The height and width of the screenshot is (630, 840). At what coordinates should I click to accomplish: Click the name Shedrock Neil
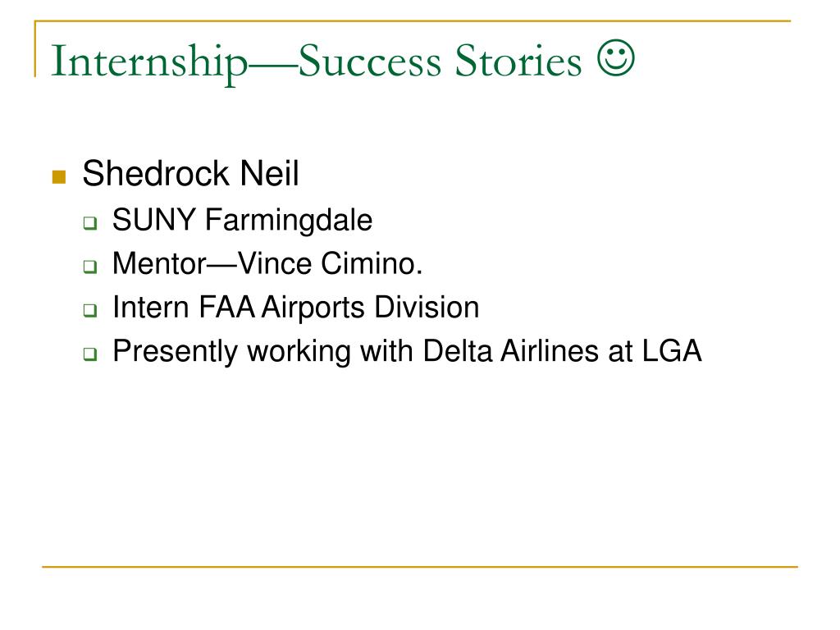190,174
